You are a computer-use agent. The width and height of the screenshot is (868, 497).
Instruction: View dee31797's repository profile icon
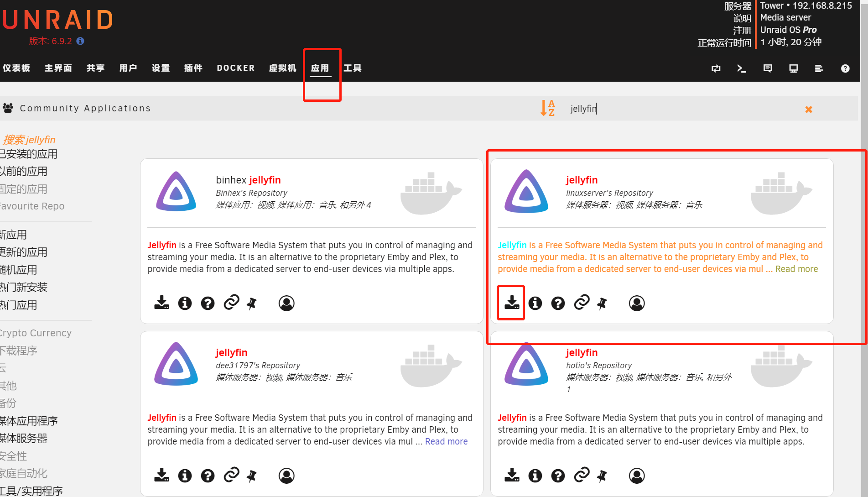pos(286,476)
